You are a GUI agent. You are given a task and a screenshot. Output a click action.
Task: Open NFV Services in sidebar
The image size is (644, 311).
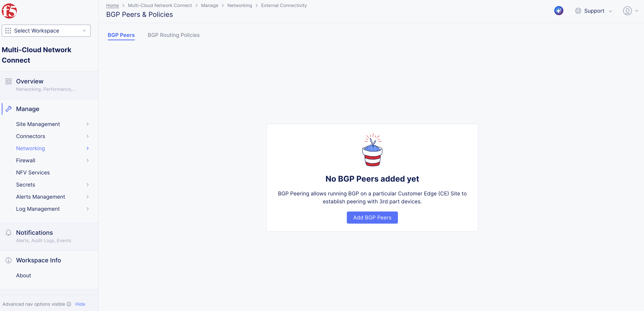[x=33, y=173]
